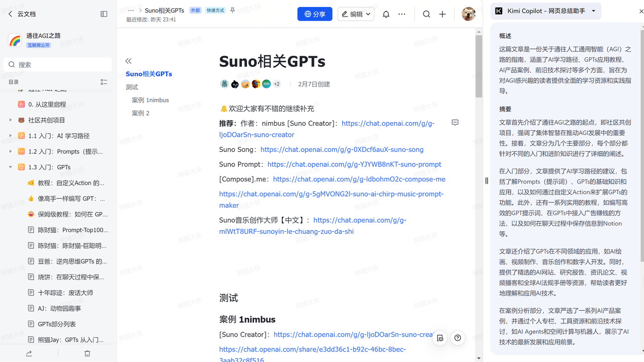The image size is (644, 362).
Task: Click the blue 分享 button
Action: [314, 14]
